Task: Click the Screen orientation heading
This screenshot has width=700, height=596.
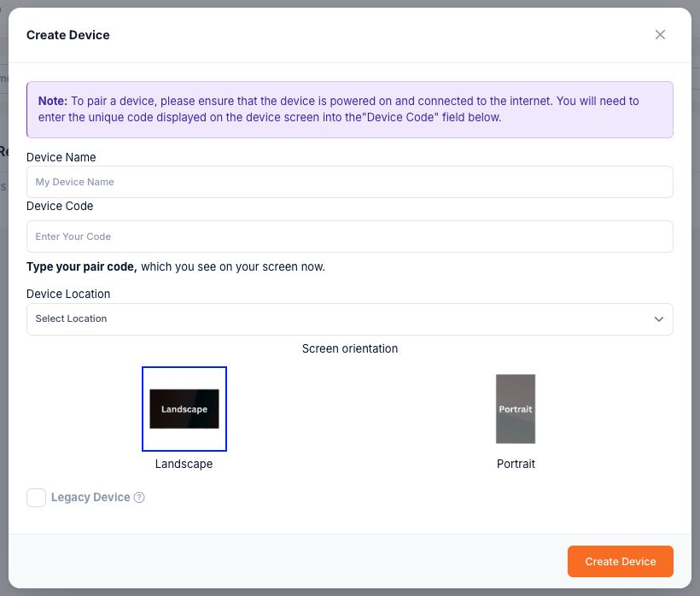Action: 350,348
